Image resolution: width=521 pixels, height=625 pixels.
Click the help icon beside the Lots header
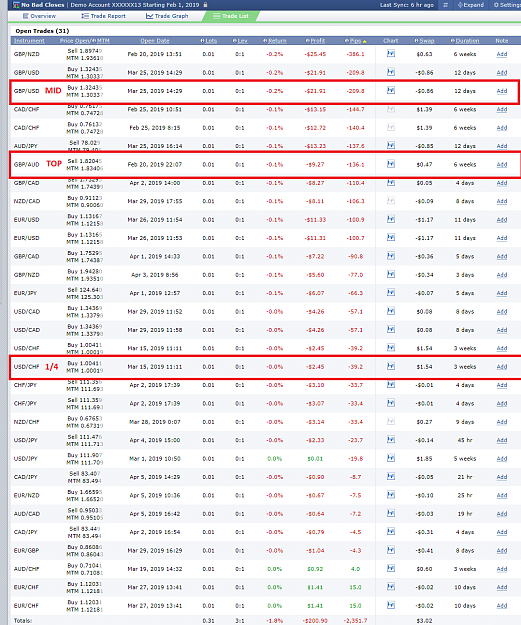202,41
